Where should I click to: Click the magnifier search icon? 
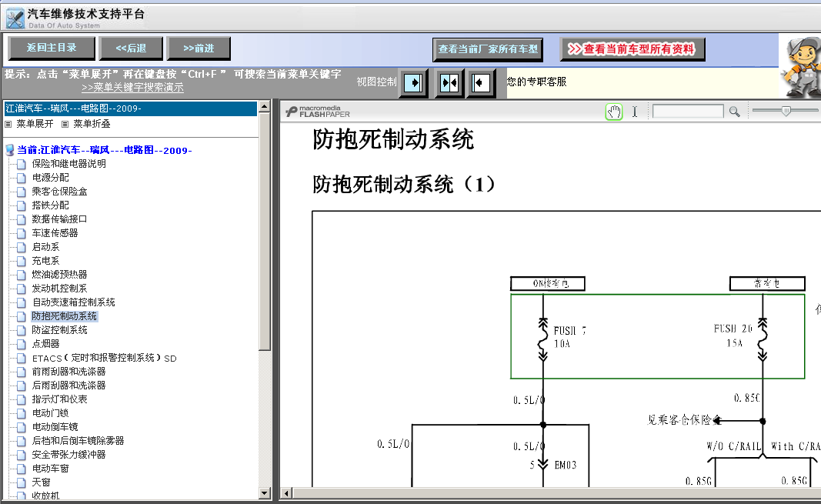(735, 112)
